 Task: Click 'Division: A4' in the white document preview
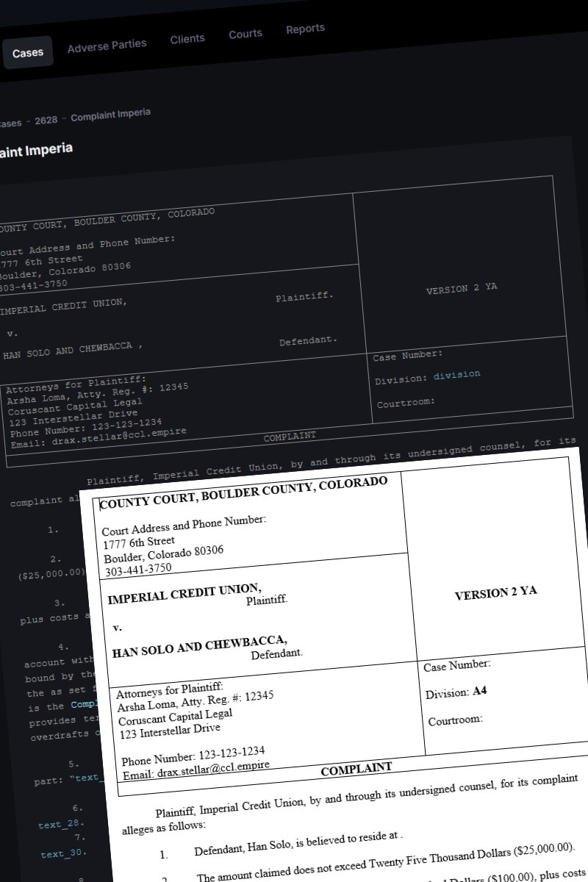coord(456,693)
